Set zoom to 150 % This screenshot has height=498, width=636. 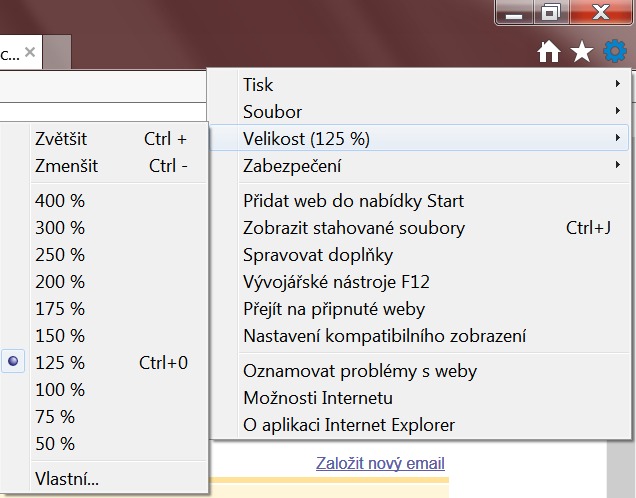point(60,336)
